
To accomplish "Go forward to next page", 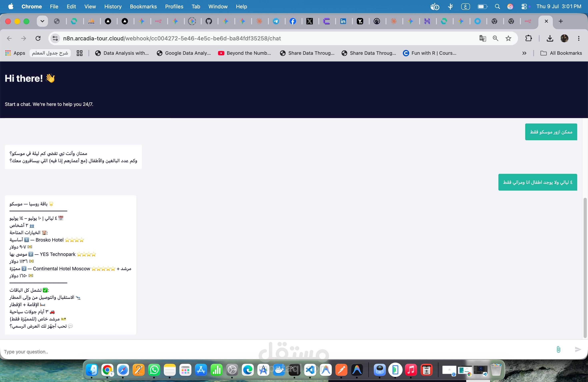I will pos(23,39).
